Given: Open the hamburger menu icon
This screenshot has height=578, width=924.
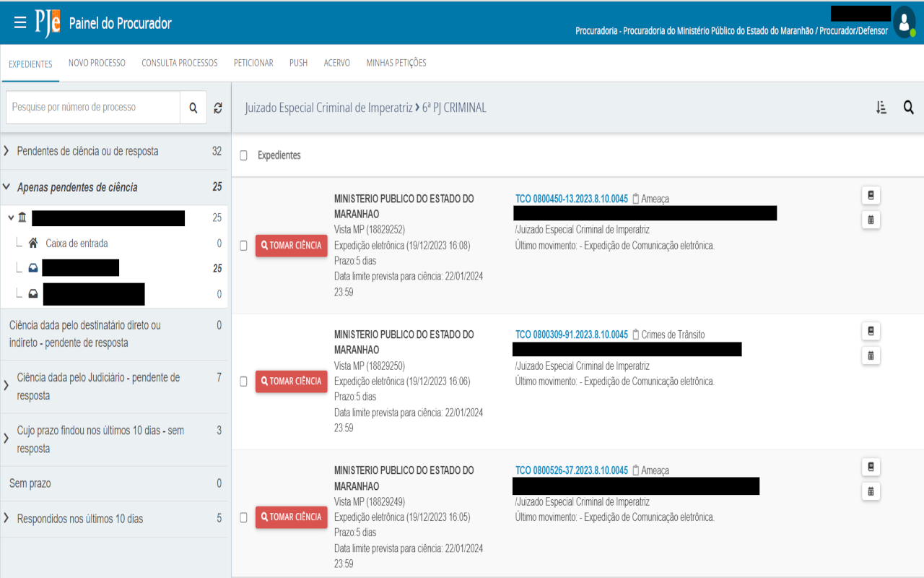Looking at the screenshot, I should pos(20,23).
